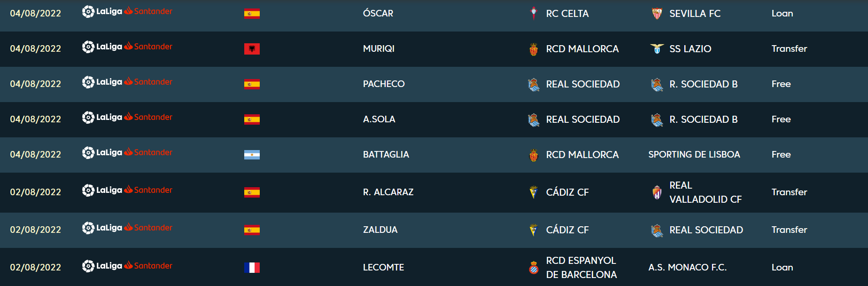Click the SPORTING DE LISBOA team name
Image resolution: width=868 pixels, height=286 pixels.
click(x=694, y=155)
